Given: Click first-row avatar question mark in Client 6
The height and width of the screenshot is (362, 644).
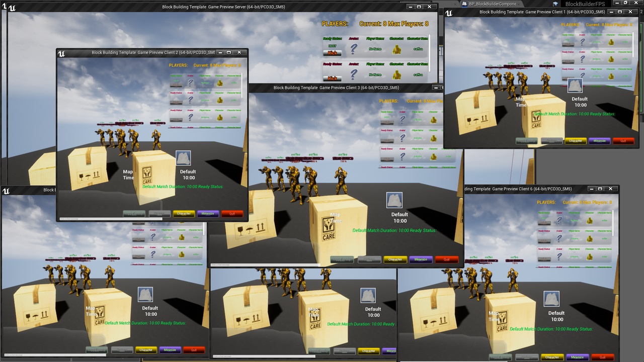Looking at the screenshot, I should tap(558, 221).
